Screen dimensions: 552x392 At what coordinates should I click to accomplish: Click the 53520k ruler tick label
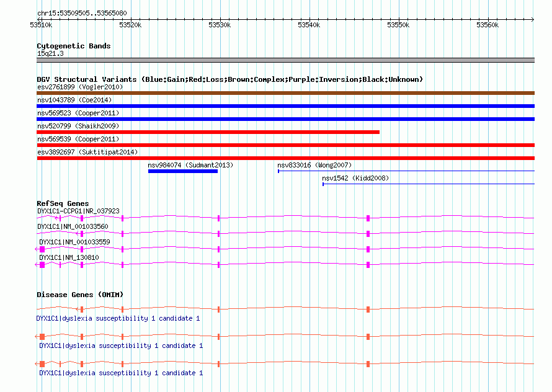(x=130, y=25)
